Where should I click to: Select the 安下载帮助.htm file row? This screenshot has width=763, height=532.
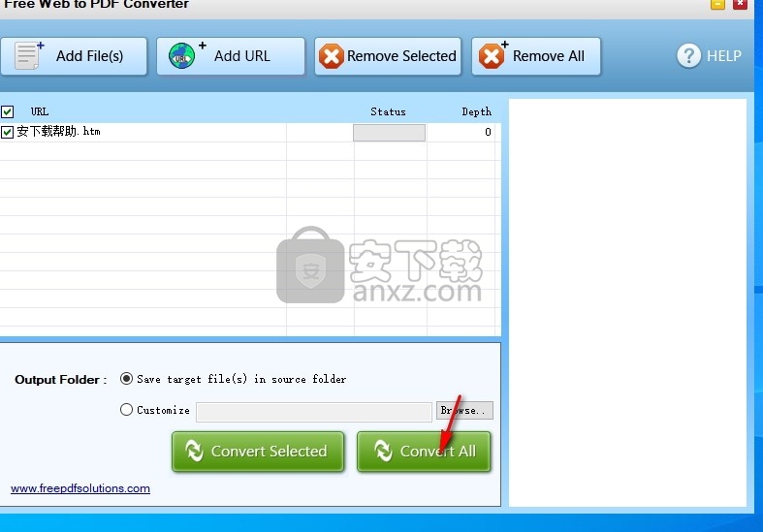tap(248, 132)
